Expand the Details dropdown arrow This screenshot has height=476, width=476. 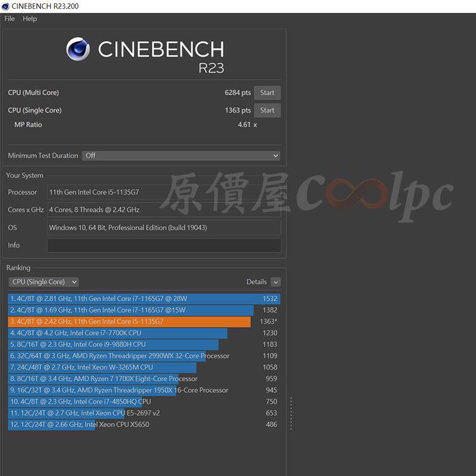pyautogui.click(x=275, y=282)
